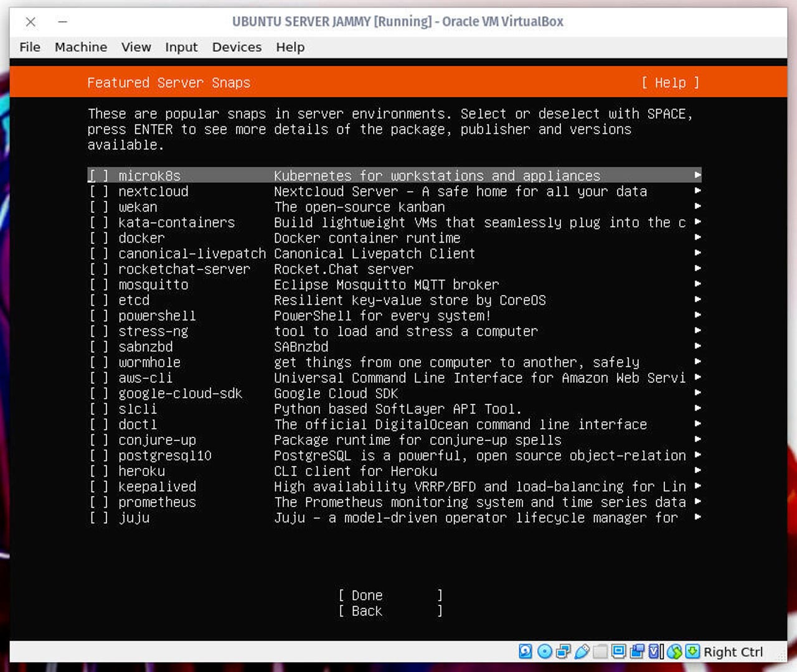Enable the prometheus snap checkbox
This screenshot has width=797, height=672.
98,502
